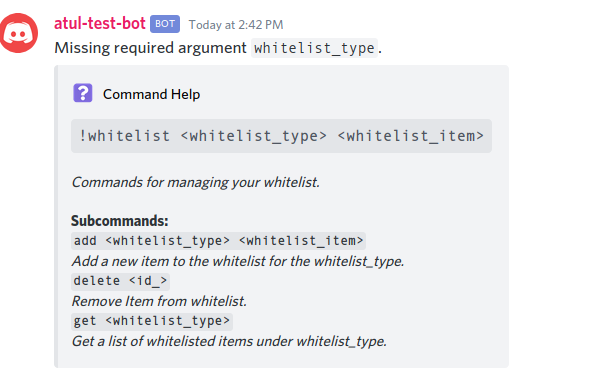The image size is (603, 377).
Task: Select the get <whitelist_type> subcommand code
Action: coord(152,321)
